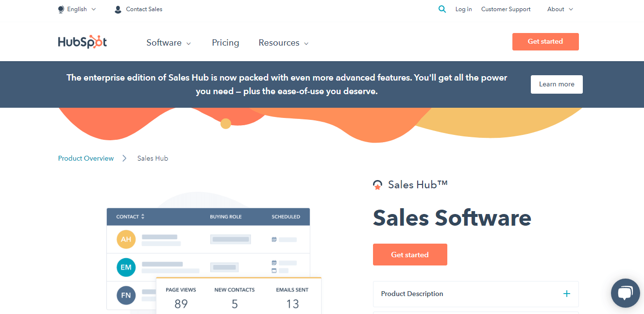This screenshot has width=644, height=314.
Task: Click Get started under Sales Software
Action: point(410,254)
